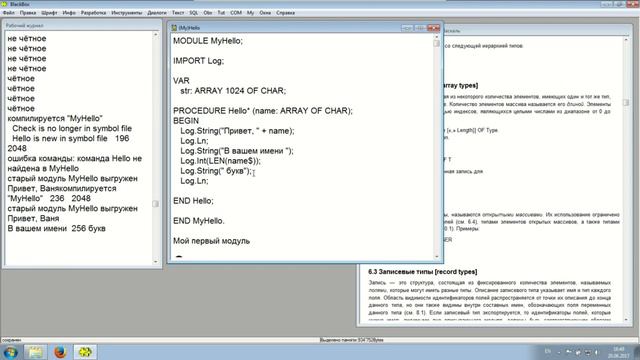Click the 'MODULE MyHello;' line

point(208,41)
